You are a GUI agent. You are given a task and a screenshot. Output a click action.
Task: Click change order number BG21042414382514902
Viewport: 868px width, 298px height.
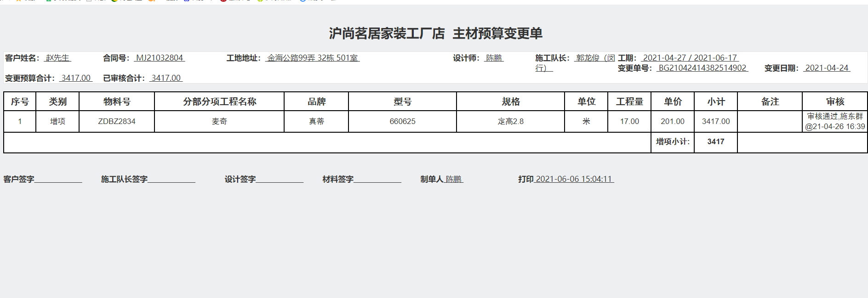coord(702,68)
